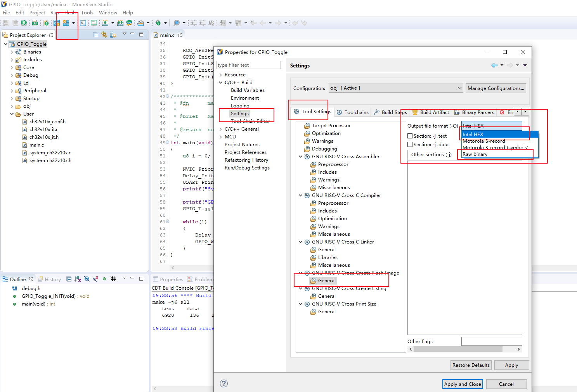Click the type filter text field
The image size is (577, 392).
tap(249, 65)
